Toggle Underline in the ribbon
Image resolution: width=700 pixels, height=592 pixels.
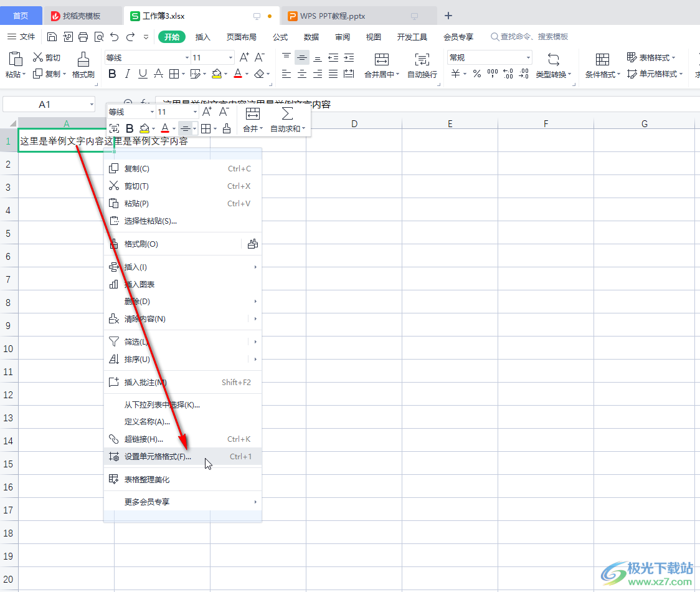(x=143, y=74)
